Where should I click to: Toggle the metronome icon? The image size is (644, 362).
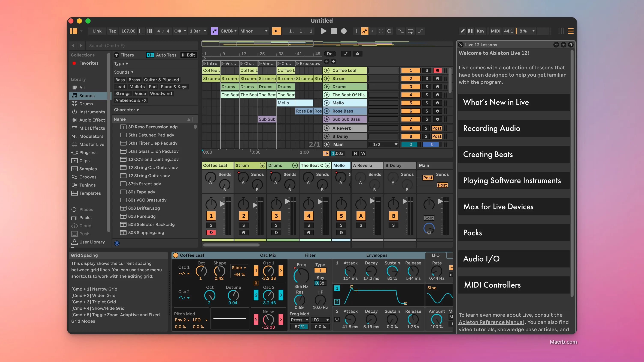point(178,31)
